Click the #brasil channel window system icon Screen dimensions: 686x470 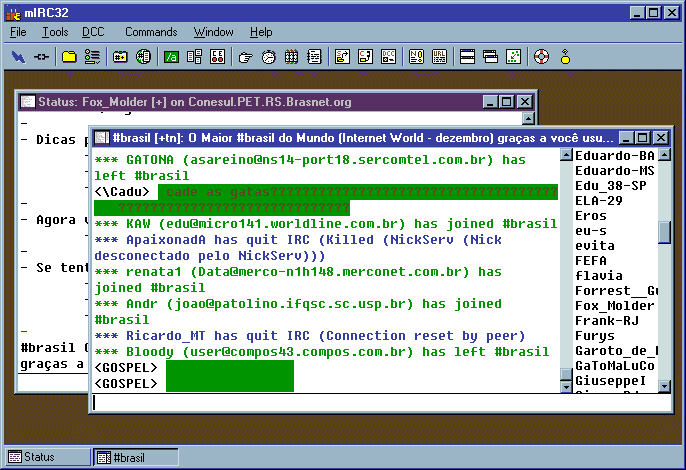102,138
